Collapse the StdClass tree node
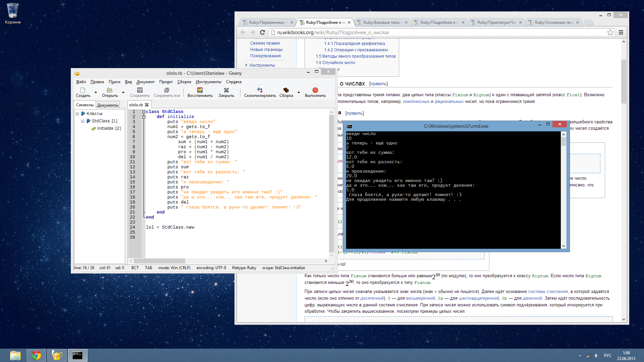This screenshot has height=362, width=644. (x=83, y=121)
